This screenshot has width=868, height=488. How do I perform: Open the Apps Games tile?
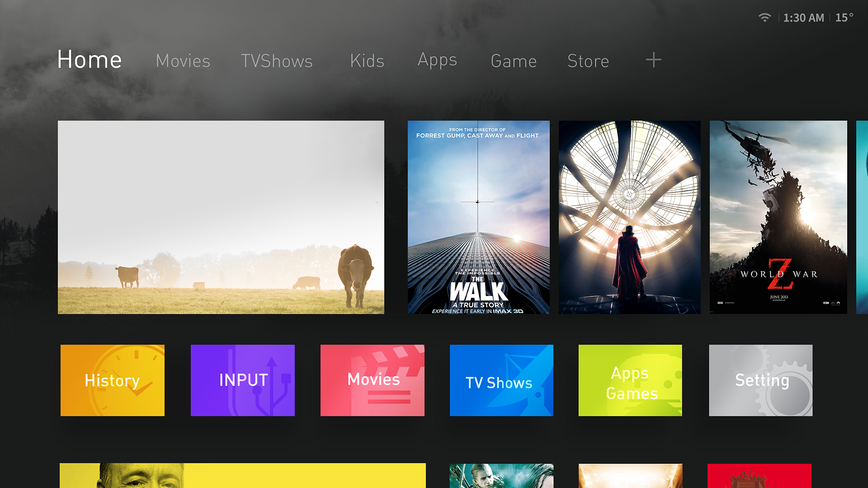(x=630, y=380)
